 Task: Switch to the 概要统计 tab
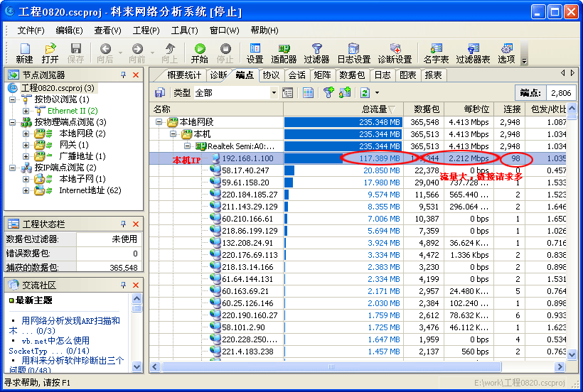pos(183,75)
